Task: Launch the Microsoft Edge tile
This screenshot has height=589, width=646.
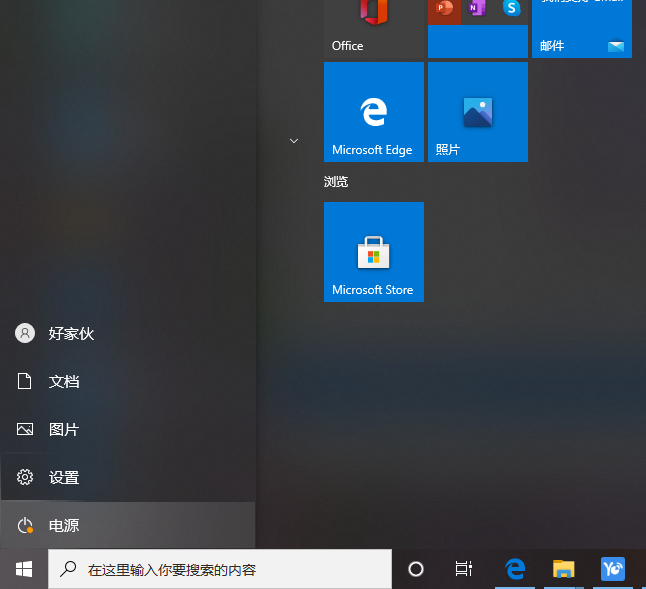Action: click(x=373, y=112)
